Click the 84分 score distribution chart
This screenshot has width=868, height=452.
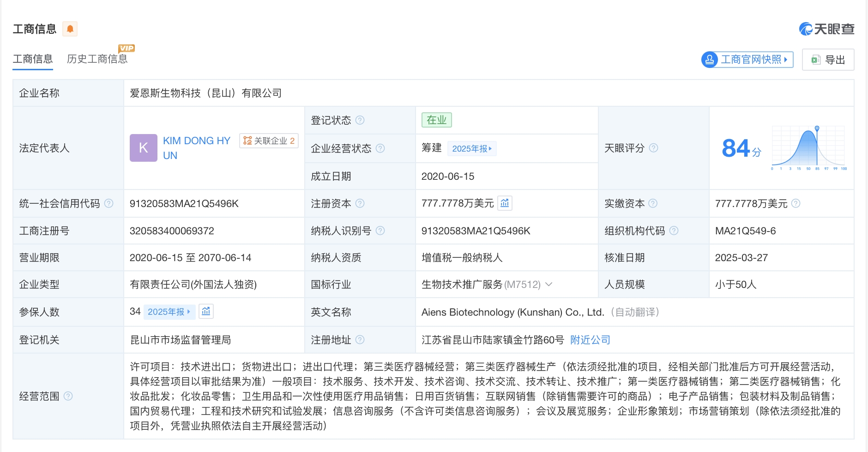click(809, 148)
